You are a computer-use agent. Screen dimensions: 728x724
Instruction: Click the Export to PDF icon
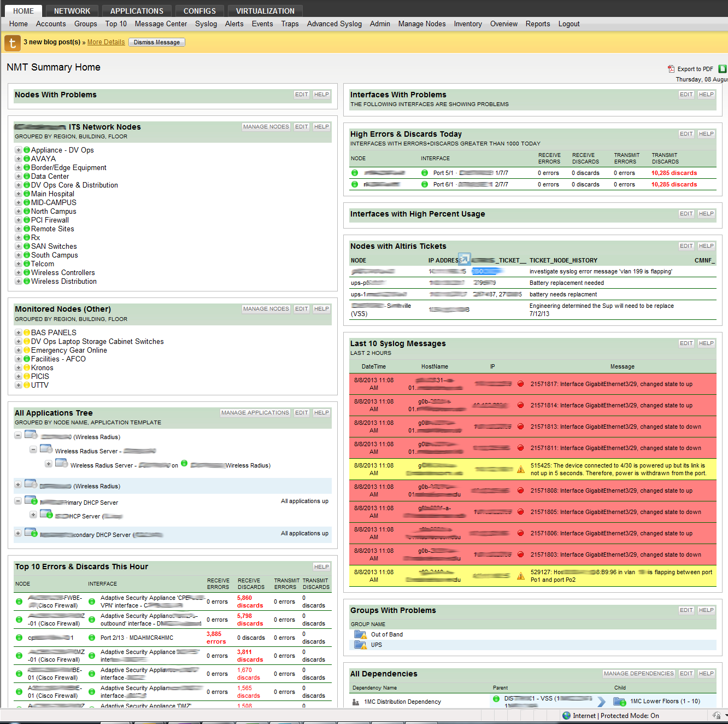(x=671, y=69)
